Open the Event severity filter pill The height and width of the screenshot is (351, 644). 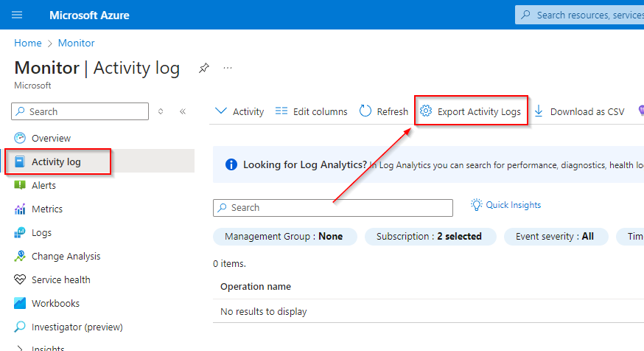click(556, 237)
